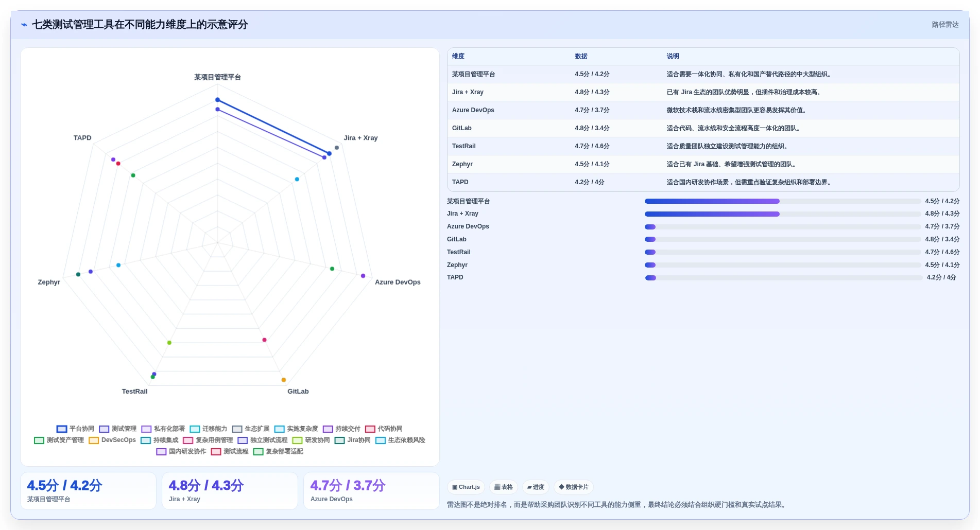980x530 pixels.
Task: Toggle the 测试资产管理 legend series
Action: click(x=59, y=440)
